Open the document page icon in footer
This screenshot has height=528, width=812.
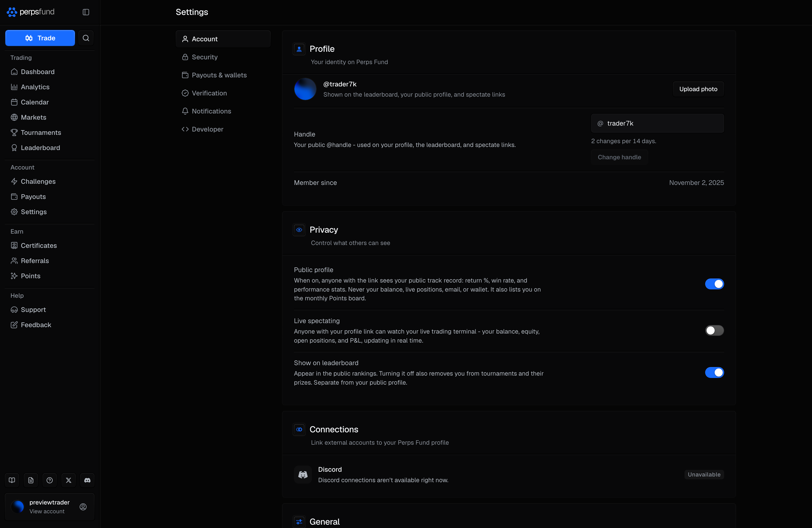click(x=31, y=480)
